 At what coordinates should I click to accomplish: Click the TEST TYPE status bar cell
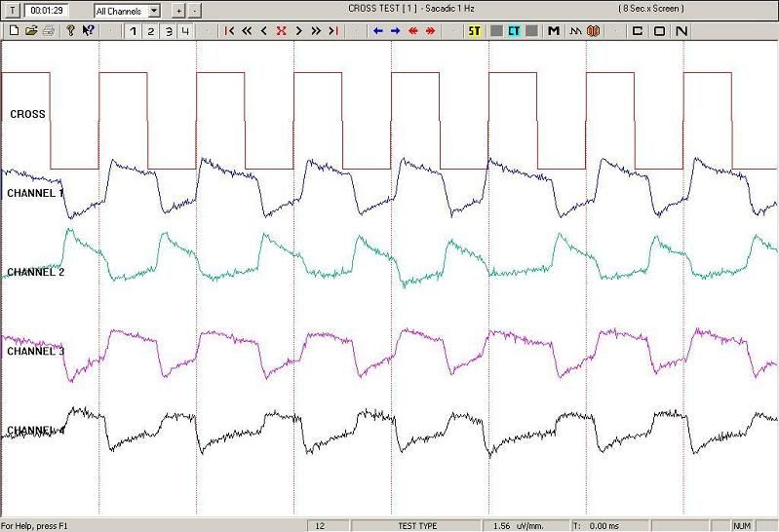(x=416, y=526)
